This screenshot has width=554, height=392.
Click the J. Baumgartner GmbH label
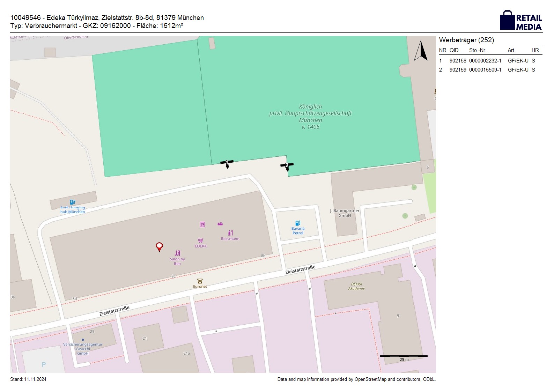[x=345, y=213]
